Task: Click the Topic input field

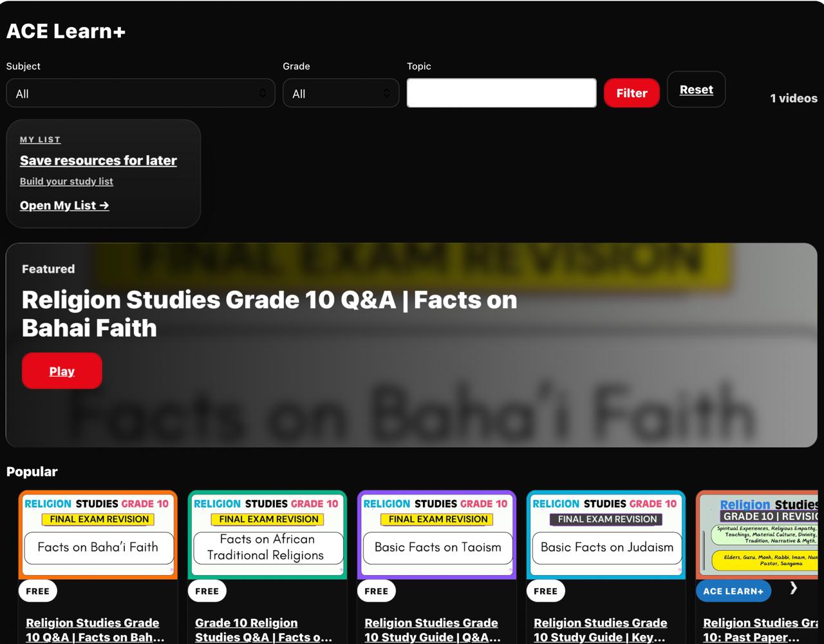Action: pyautogui.click(x=501, y=93)
